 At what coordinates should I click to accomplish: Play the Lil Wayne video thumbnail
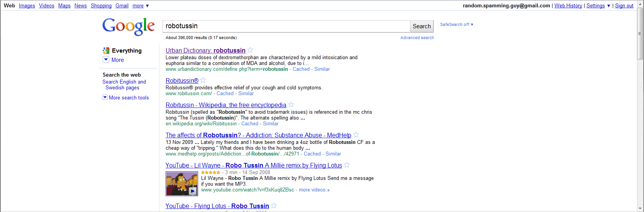point(182,184)
